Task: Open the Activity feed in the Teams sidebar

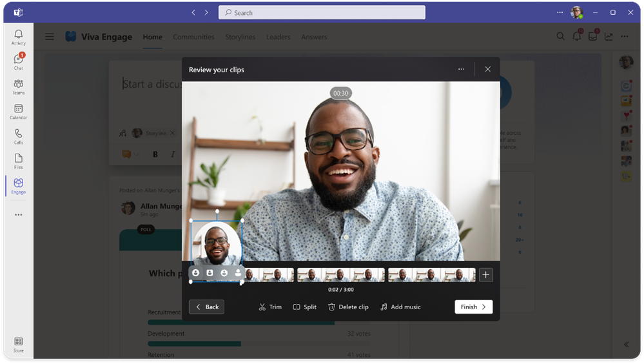Action: (x=19, y=37)
